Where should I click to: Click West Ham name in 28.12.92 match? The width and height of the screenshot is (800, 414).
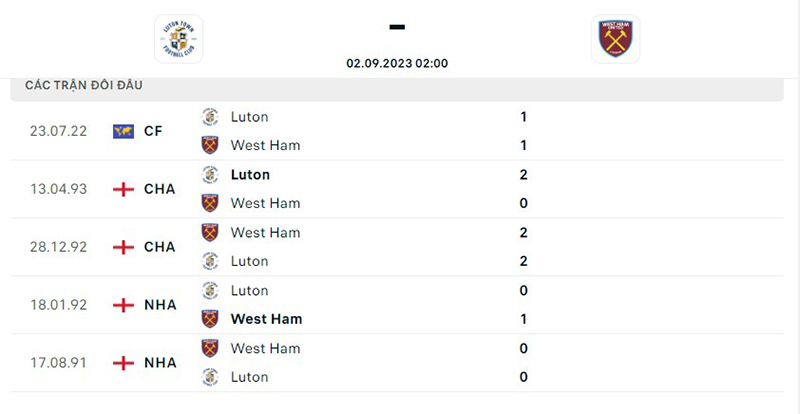coord(265,233)
